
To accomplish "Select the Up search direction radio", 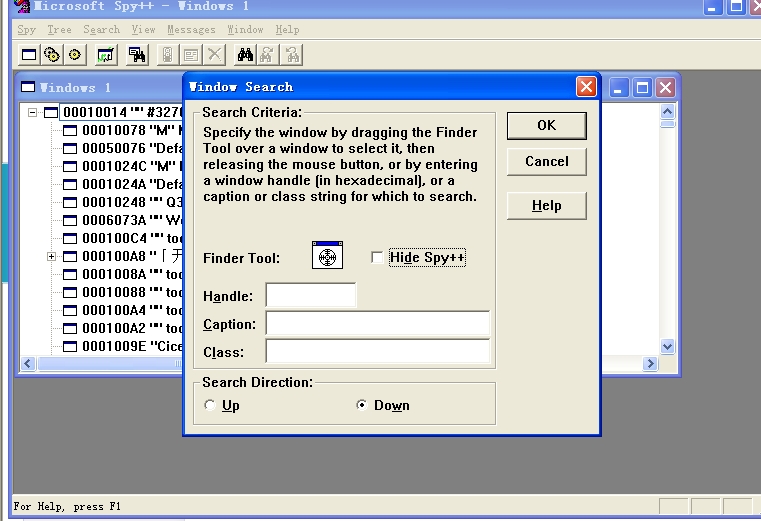I will [x=210, y=405].
